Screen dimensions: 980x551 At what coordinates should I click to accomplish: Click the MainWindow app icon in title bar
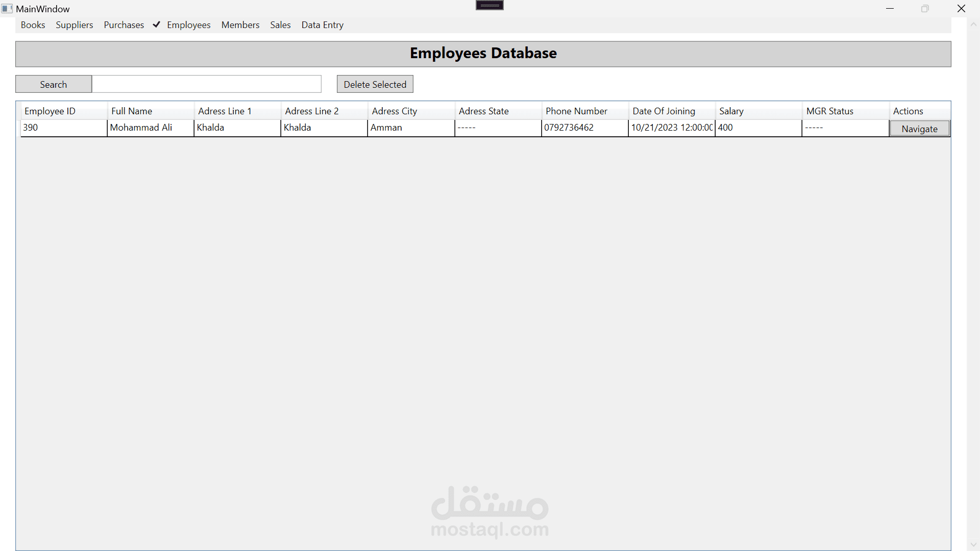[7, 9]
